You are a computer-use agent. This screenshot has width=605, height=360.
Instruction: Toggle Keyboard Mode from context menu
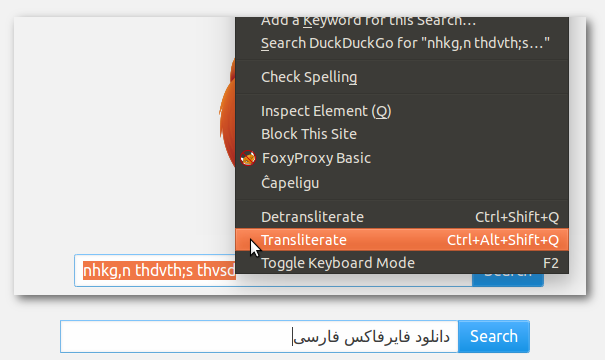coord(402,263)
